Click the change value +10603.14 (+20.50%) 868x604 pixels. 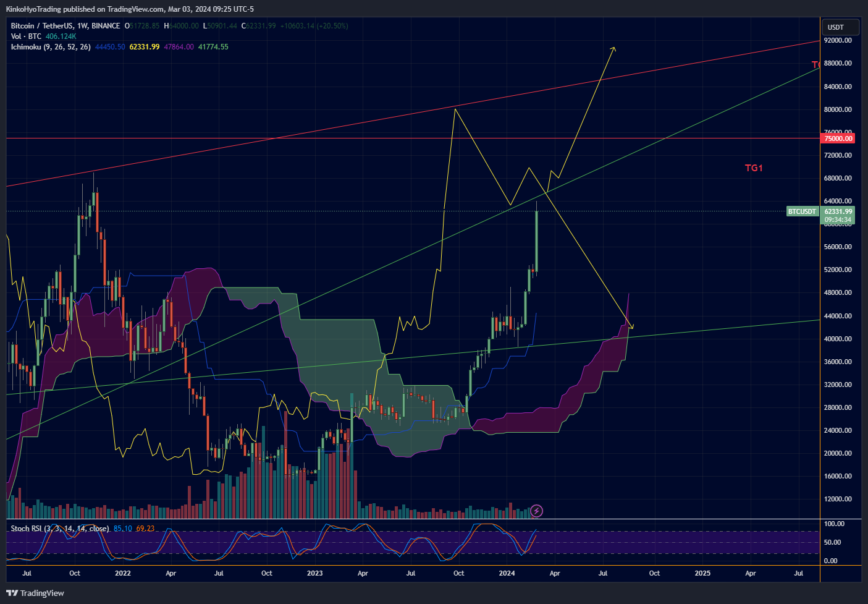click(x=314, y=26)
